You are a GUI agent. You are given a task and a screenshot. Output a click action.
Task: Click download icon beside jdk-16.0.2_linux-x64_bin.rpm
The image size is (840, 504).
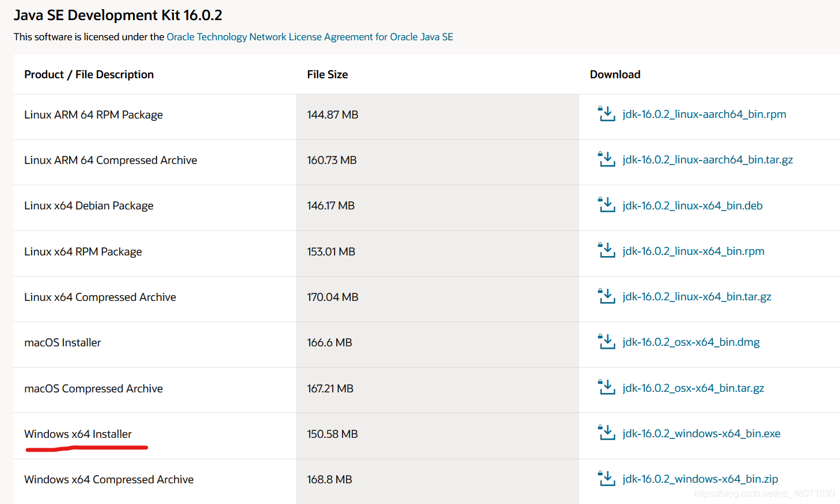606,251
